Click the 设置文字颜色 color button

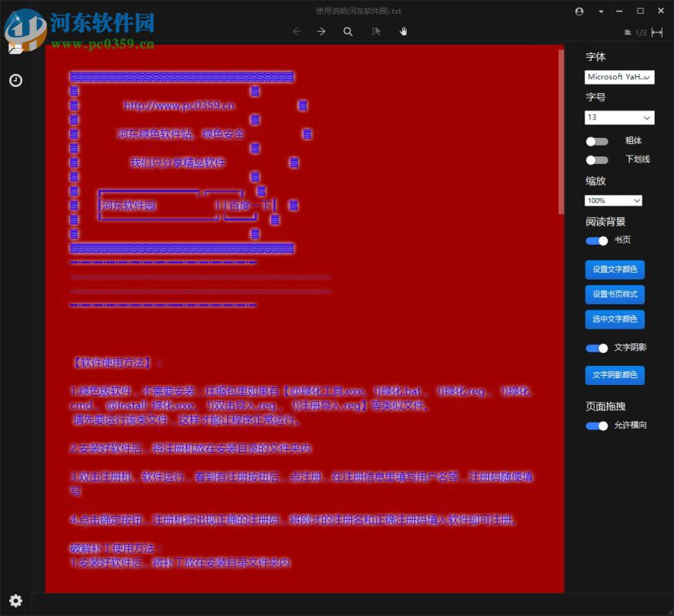click(x=613, y=269)
